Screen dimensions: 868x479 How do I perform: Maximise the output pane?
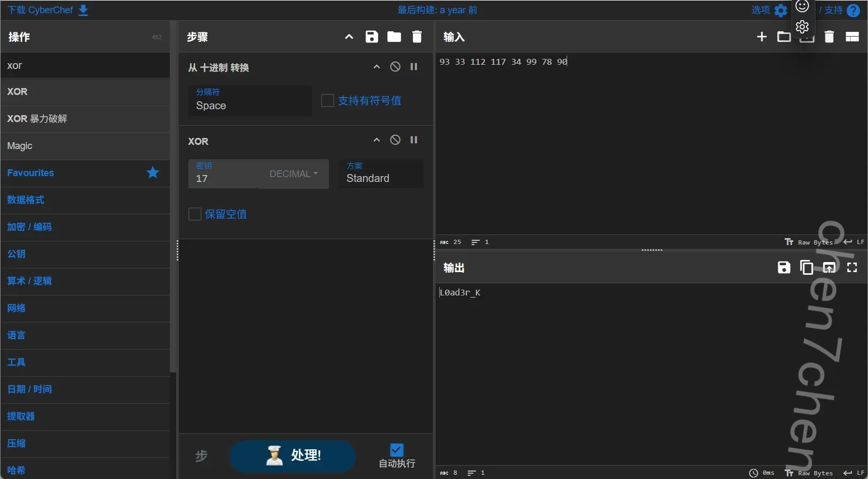(852, 267)
